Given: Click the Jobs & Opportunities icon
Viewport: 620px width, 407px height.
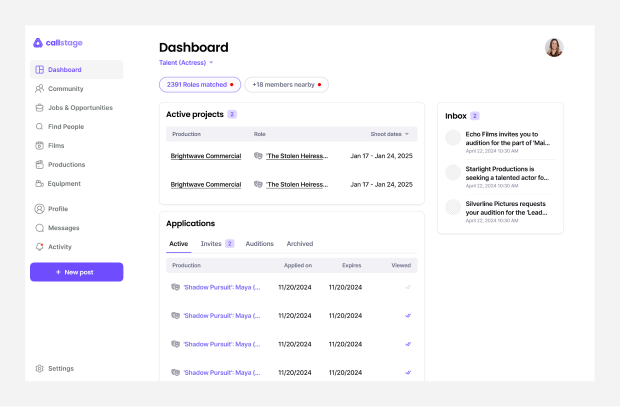Looking at the screenshot, I should click(40, 108).
